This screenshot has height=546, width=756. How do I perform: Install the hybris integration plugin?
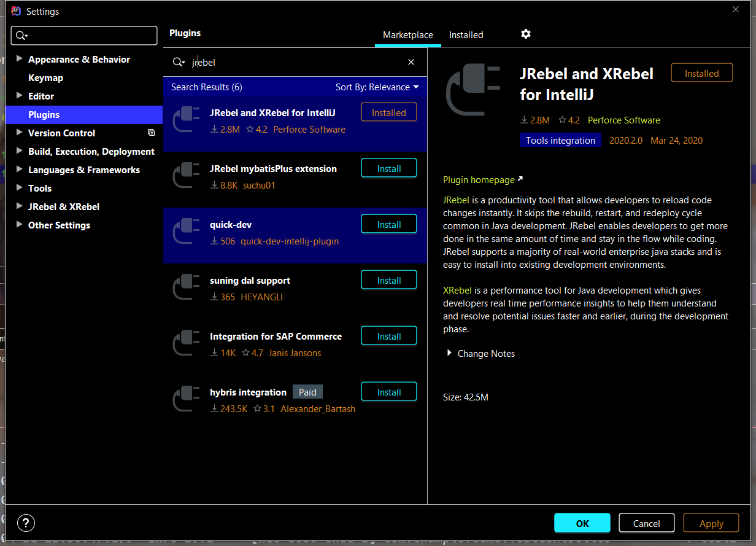(389, 392)
